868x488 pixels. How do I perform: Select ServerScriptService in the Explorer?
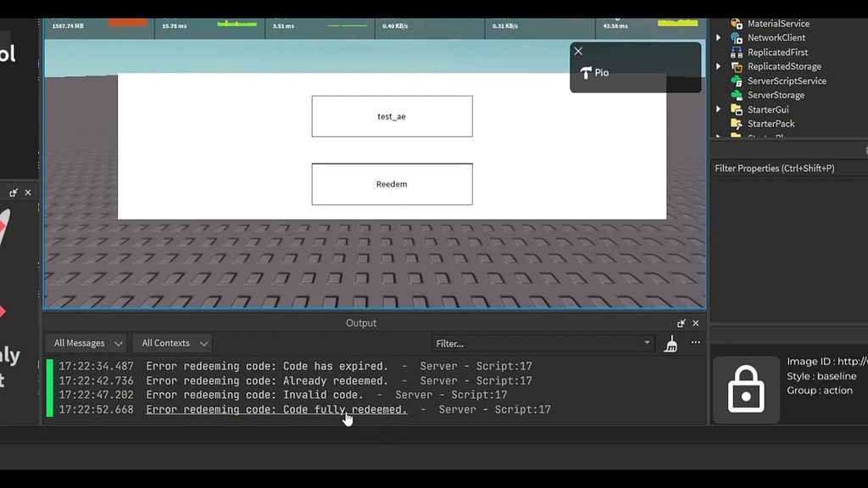tap(787, 80)
